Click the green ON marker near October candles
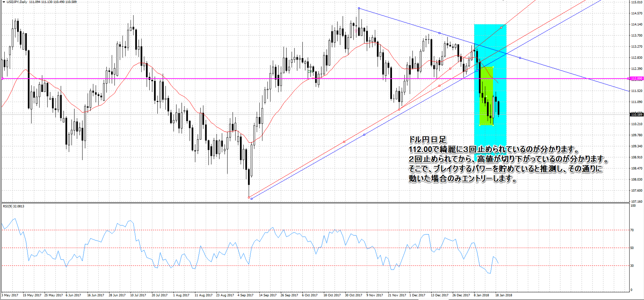644x300 pixels. 310,71
